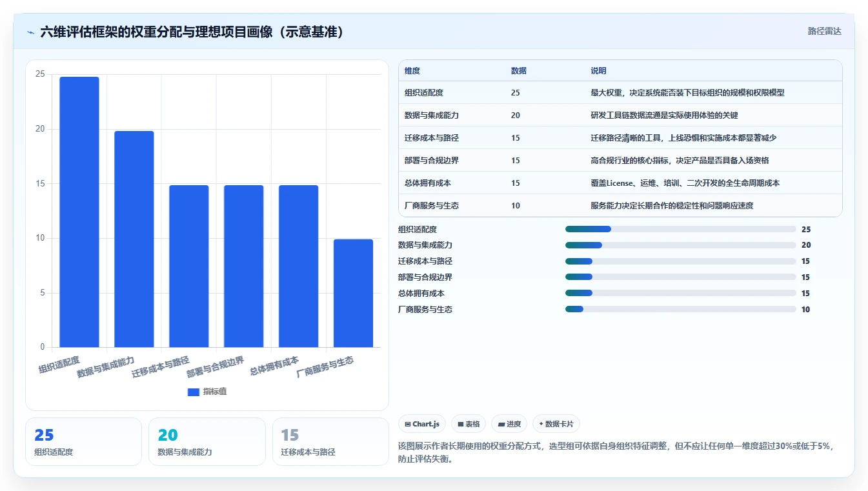Image resolution: width=868 pixels, height=491 pixels.
Task: Click the 维度 column header
Action: (412, 71)
